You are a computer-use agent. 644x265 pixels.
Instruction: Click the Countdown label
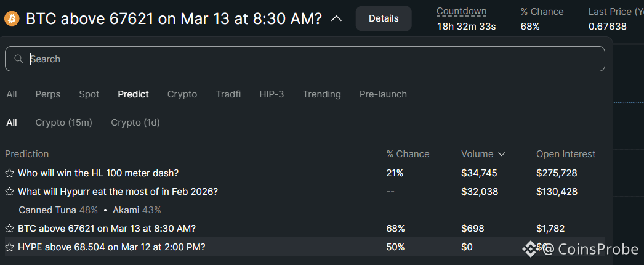[461, 11]
